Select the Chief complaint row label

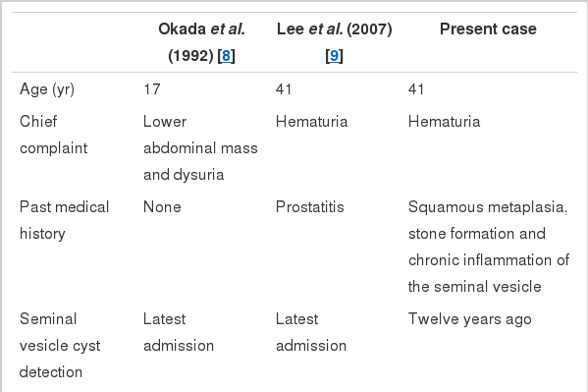click(53, 135)
